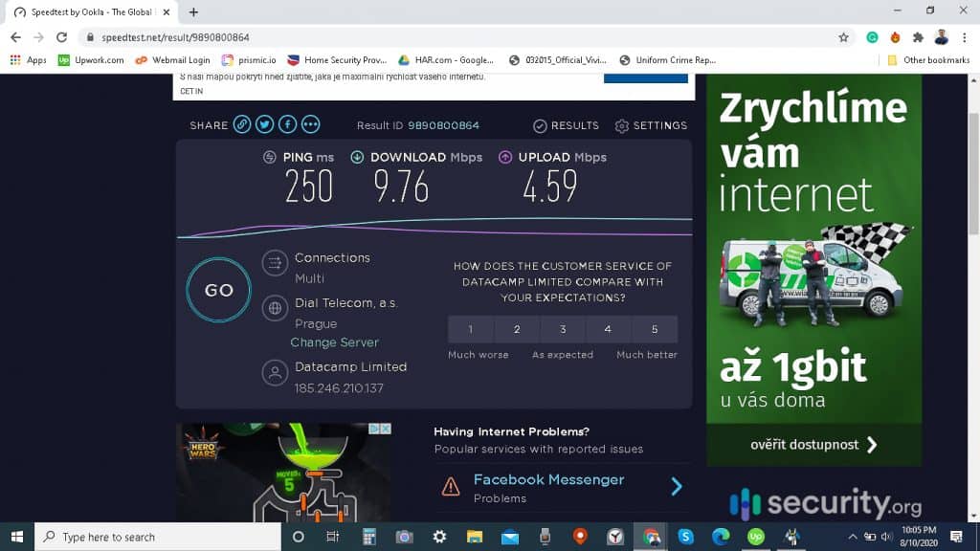This screenshot has height=551, width=980.
Task: Share the result on Twitter
Action: [264, 123]
